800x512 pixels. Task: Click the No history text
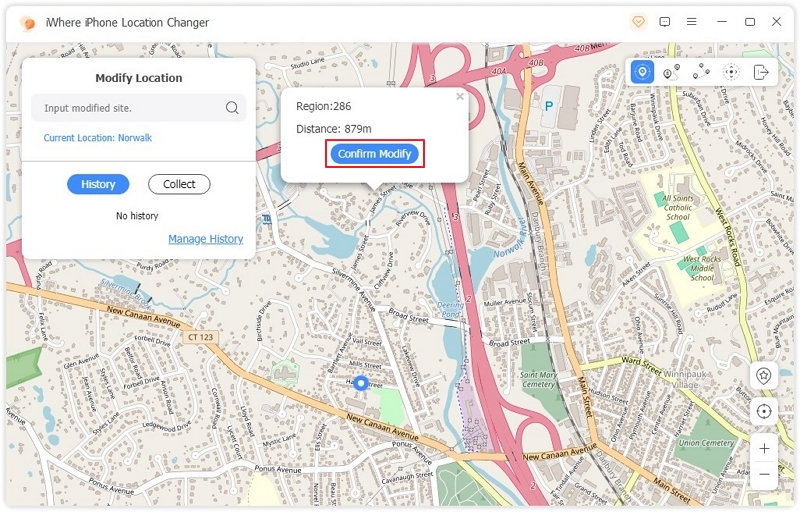[x=137, y=216]
